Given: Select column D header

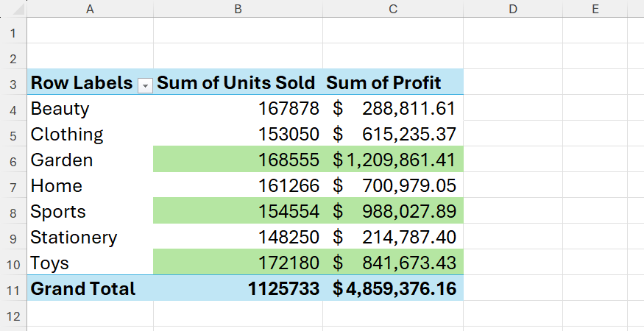Looking at the screenshot, I should point(512,9).
